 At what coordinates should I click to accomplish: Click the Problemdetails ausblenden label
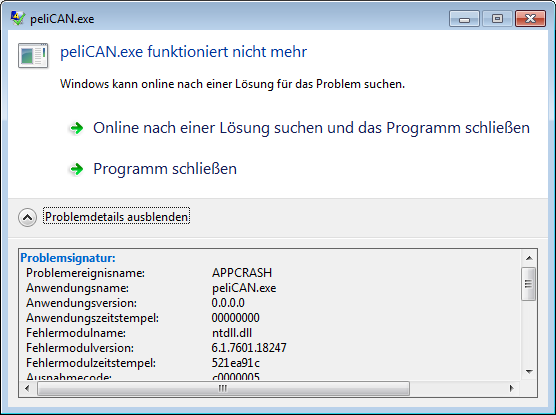click(x=116, y=216)
